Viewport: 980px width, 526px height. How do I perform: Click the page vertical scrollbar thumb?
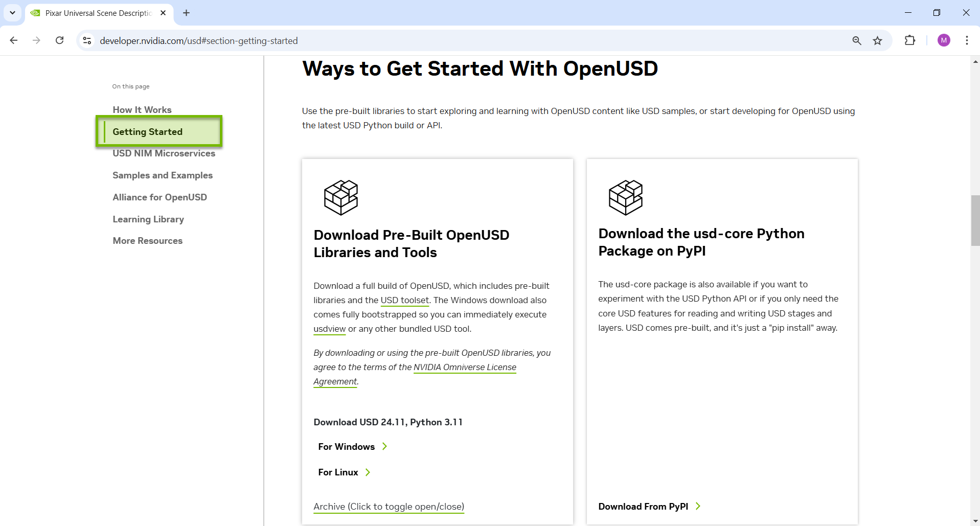point(975,220)
